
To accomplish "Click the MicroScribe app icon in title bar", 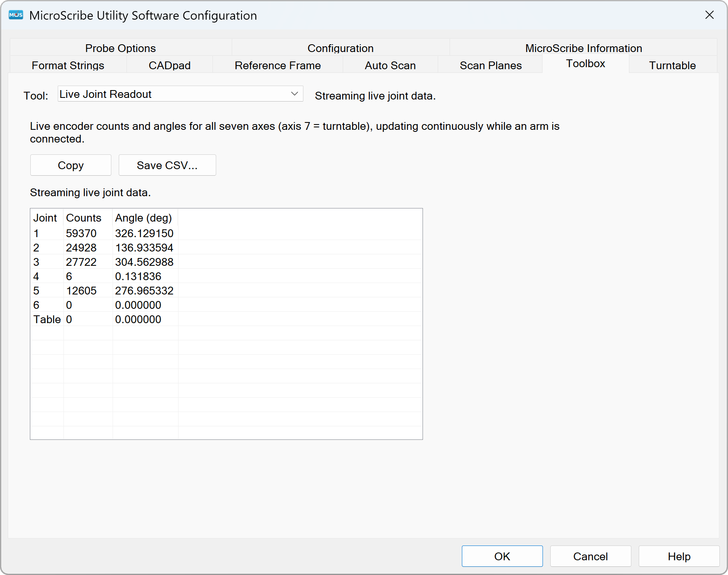I will [16, 15].
